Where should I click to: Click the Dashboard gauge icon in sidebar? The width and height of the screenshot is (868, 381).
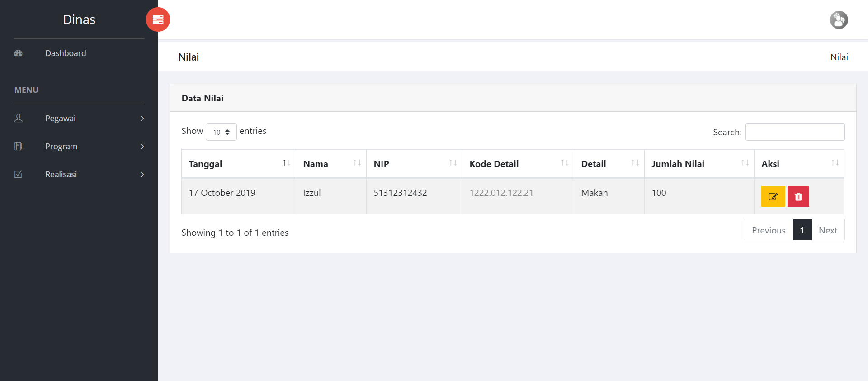(x=18, y=53)
